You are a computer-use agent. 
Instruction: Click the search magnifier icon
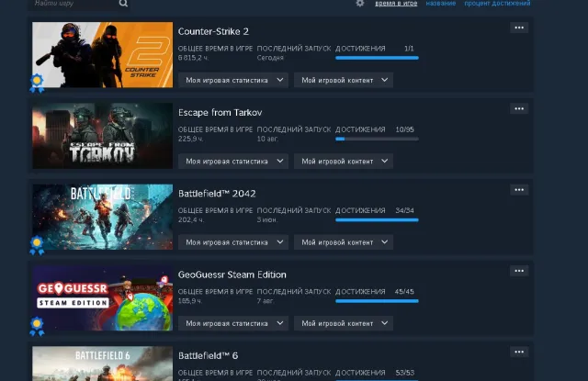[x=123, y=4]
